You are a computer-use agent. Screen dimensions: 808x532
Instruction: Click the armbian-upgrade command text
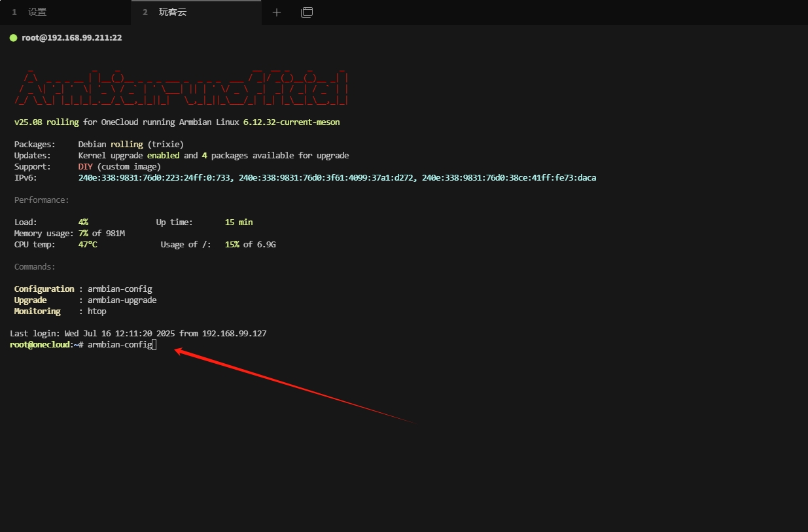[x=122, y=300]
